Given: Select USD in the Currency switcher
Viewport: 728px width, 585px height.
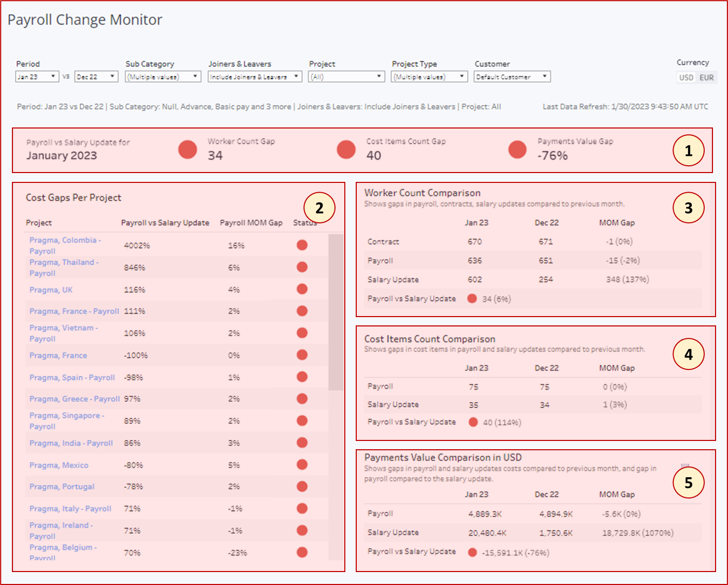Looking at the screenshot, I should (686, 77).
